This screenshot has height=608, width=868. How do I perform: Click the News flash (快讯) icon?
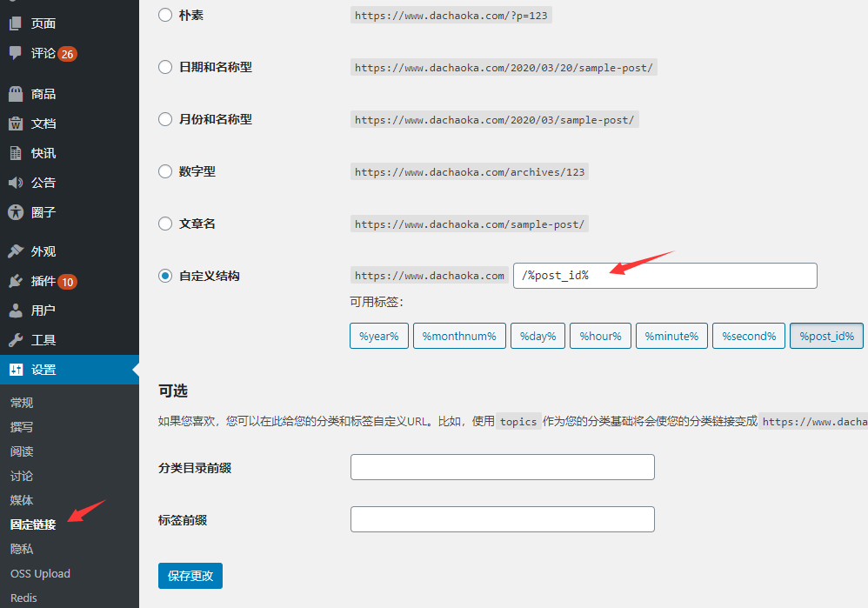click(16, 153)
